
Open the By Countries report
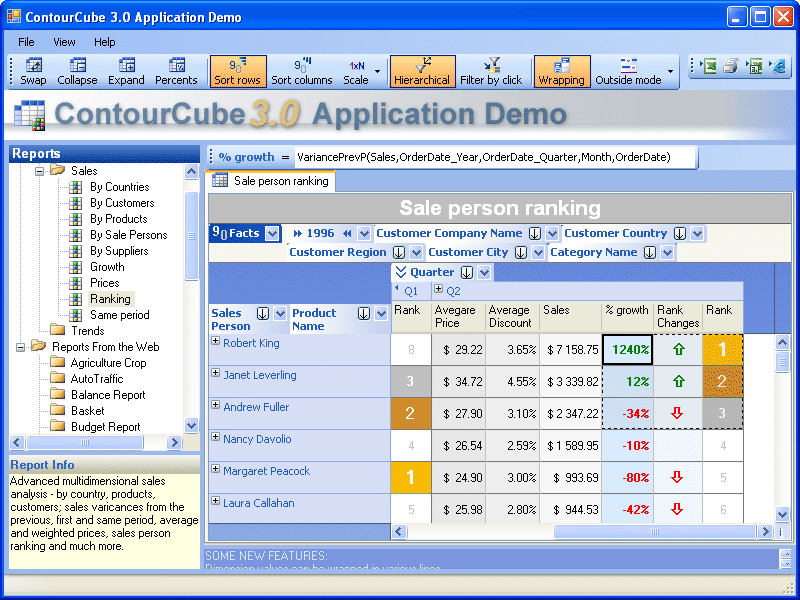click(119, 187)
